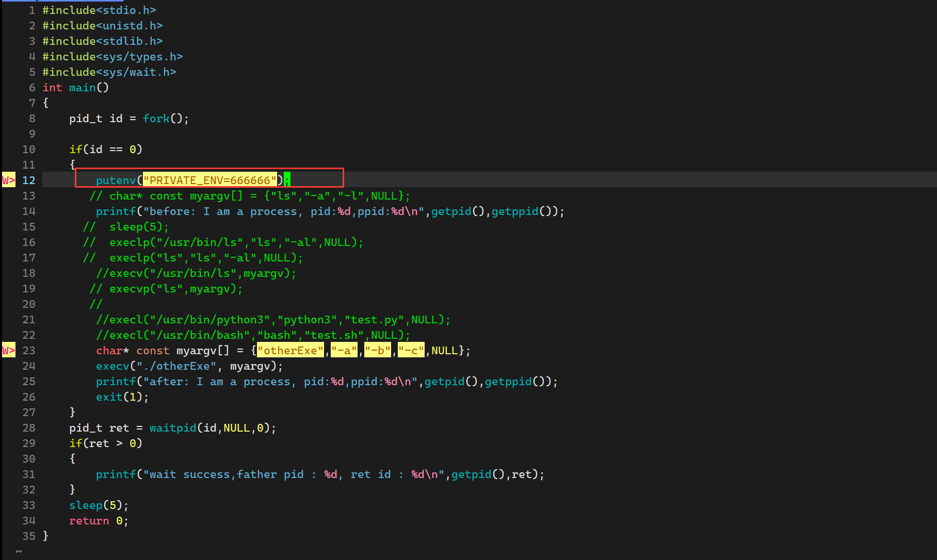
Task: Click the commented execlp("ls","ls") line 17
Action: tap(193, 257)
